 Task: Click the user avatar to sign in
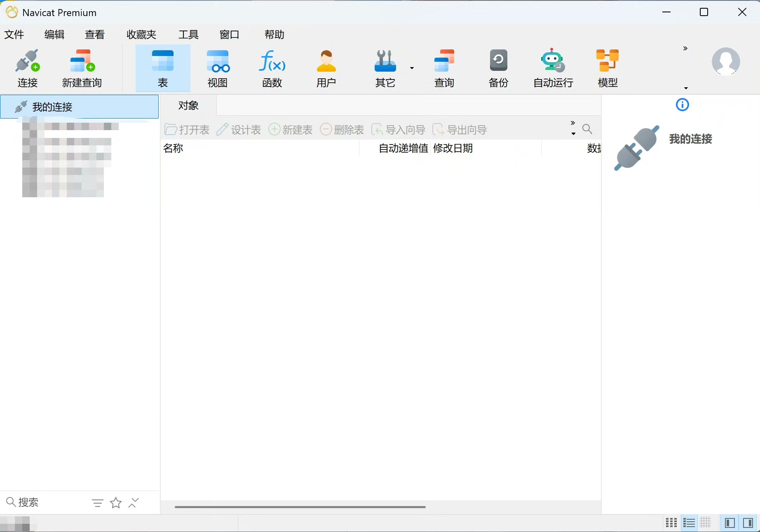(x=725, y=62)
